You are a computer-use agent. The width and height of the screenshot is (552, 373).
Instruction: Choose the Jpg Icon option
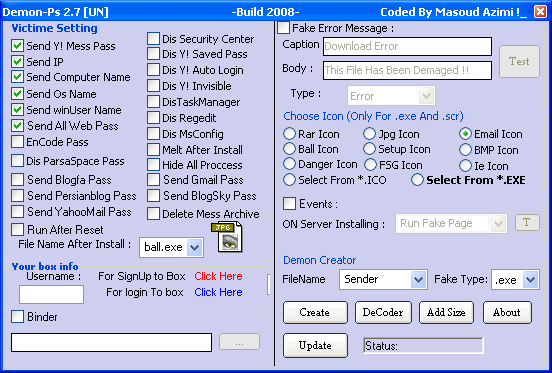coord(369,134)
